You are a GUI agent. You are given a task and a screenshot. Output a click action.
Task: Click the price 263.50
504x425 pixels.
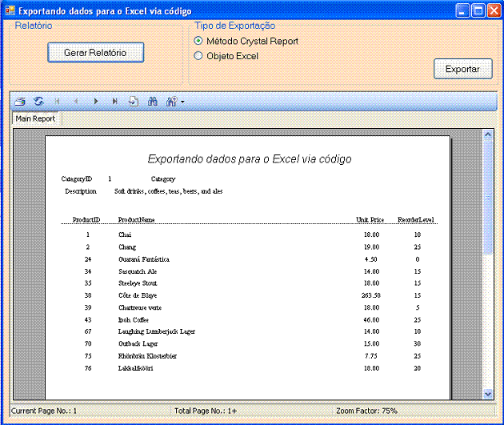(371, 295)
